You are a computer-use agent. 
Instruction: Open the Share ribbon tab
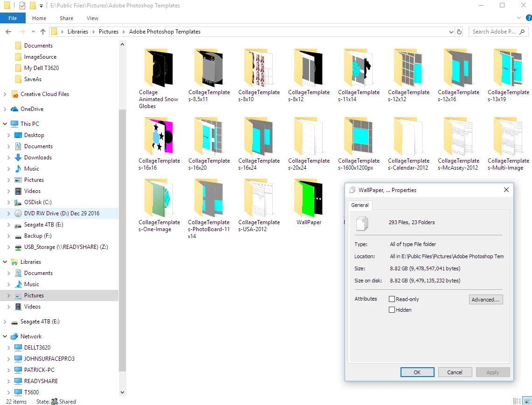(x=67, y=18)
